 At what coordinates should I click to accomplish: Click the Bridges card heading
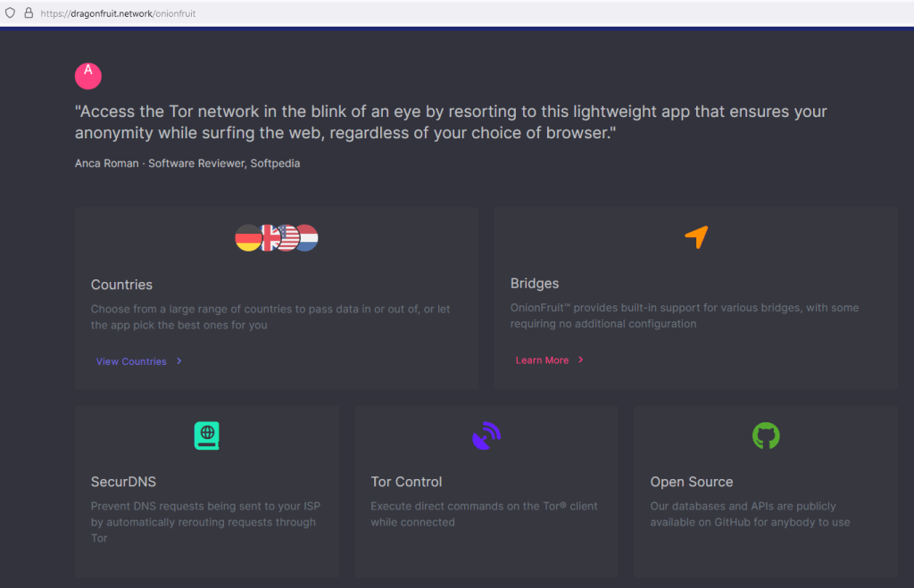535,283
